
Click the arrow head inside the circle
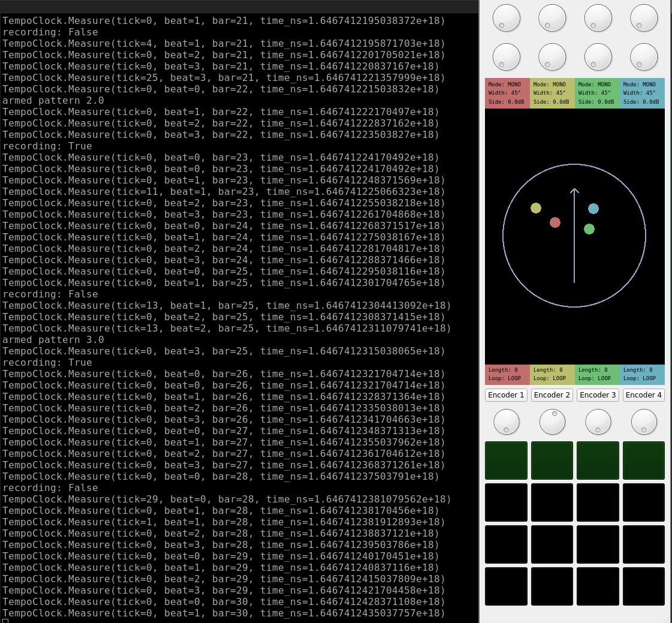point(574,190)
